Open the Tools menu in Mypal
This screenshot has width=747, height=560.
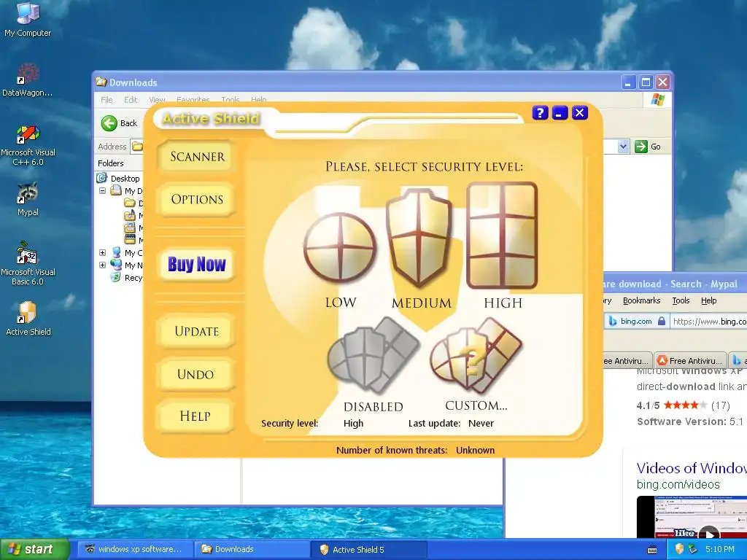(x=681, y=300)
